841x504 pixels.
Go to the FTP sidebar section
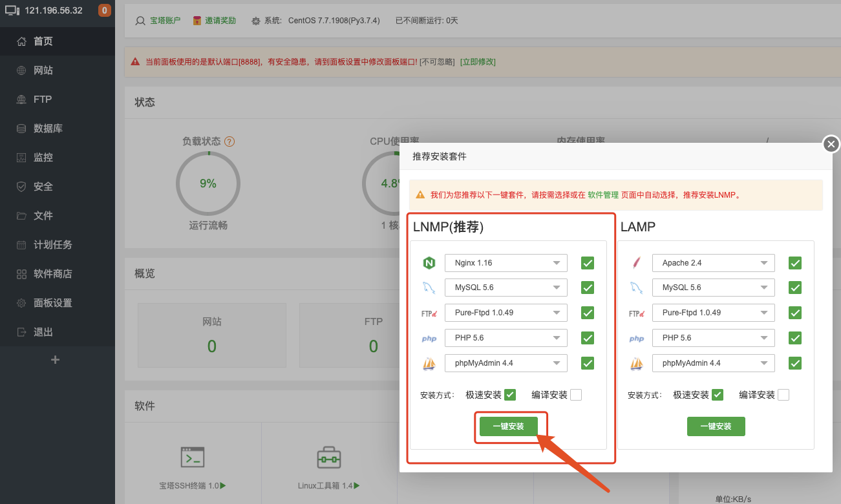(x=58, y=100)
